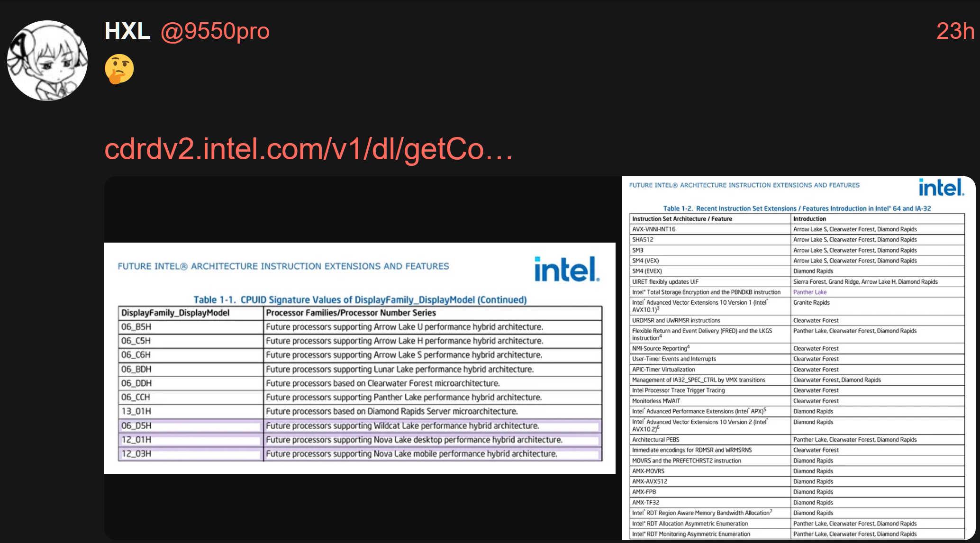Open the cdrdv2.intel.com link
Viewport: 980px width, 543px height.
click(x=308, y=149)
